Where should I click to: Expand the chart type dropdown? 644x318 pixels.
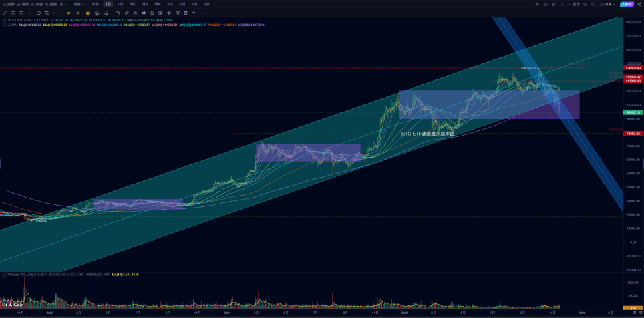click(63, 4)
